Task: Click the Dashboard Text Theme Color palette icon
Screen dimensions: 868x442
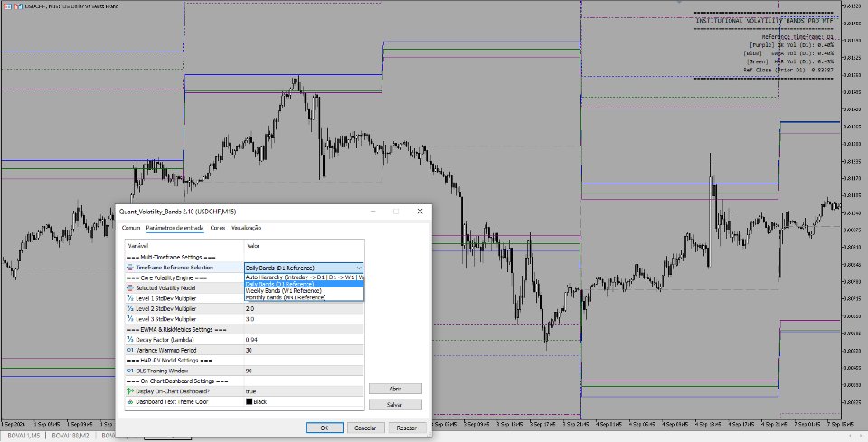Action: 130,401
